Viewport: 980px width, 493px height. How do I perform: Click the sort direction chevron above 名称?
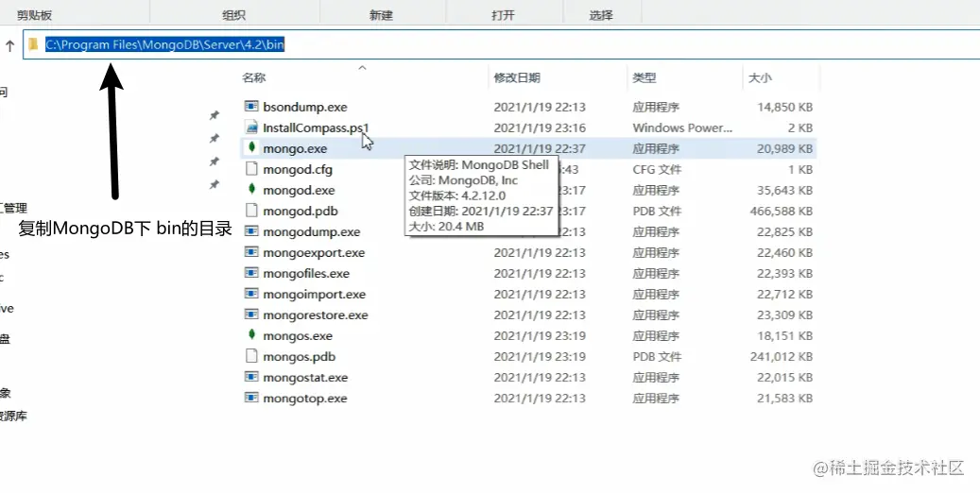tap(362, 67)
